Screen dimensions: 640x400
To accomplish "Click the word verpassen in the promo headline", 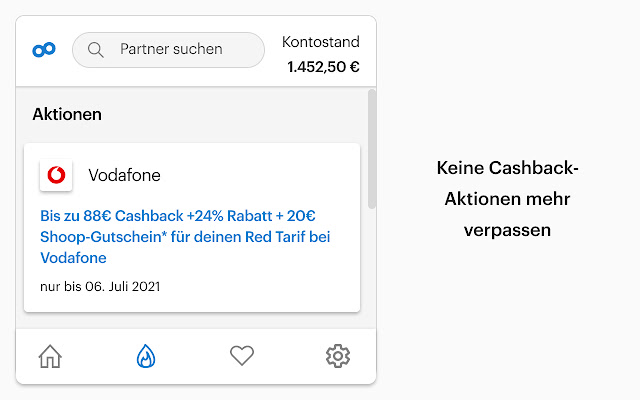I will (x=508, y=230).
